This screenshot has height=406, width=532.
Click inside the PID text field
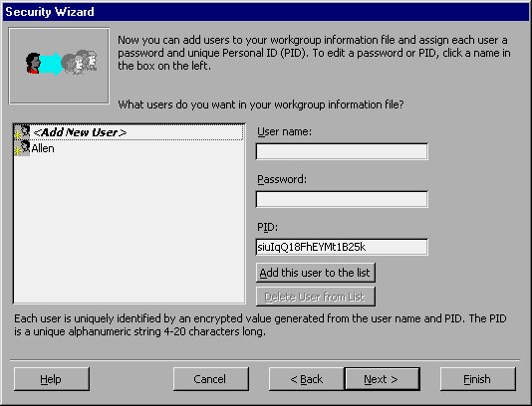[x=342, y=247]
